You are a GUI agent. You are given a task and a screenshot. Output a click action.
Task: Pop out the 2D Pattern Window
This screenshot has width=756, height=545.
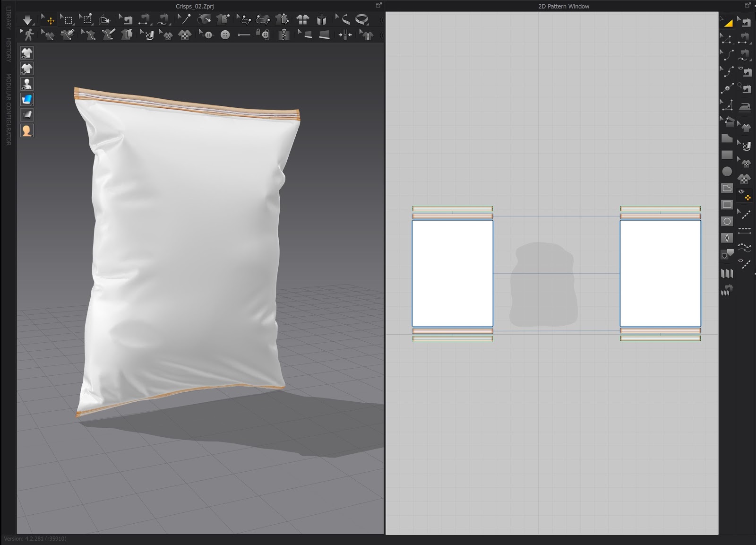click(747, 5)
